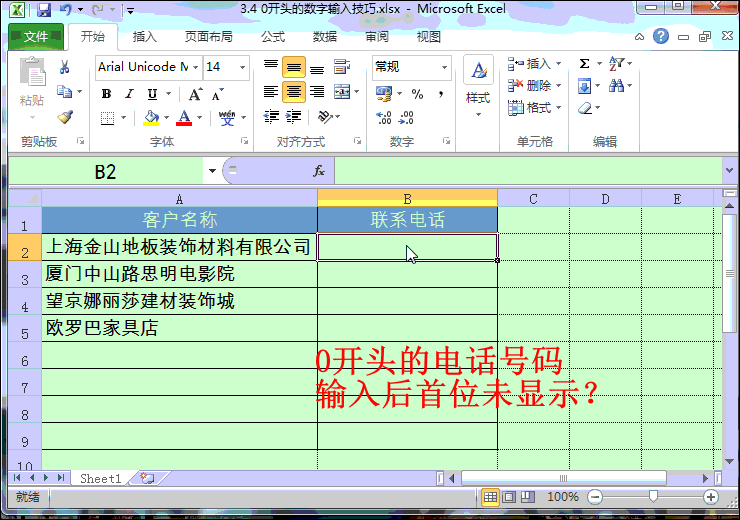Click the 样式 styles button

(x=478, y=85)
